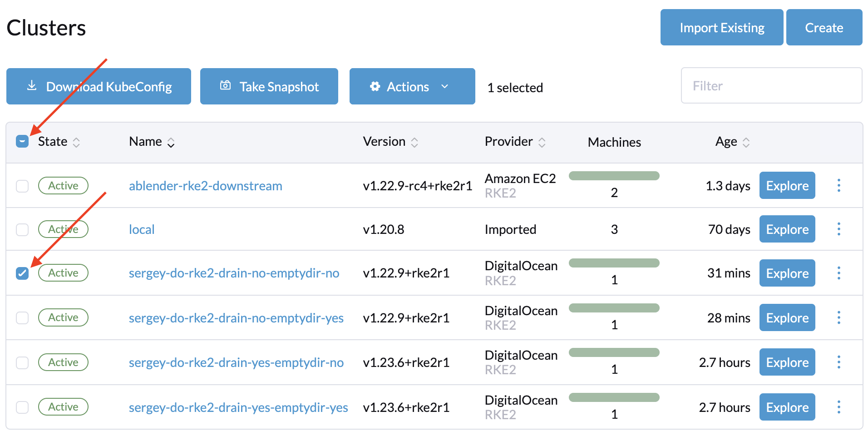Check sergey-do-rke2-drain-yes-emptydir-no checkbox
This screenshot has width=868, height=436.
[22, 362]
